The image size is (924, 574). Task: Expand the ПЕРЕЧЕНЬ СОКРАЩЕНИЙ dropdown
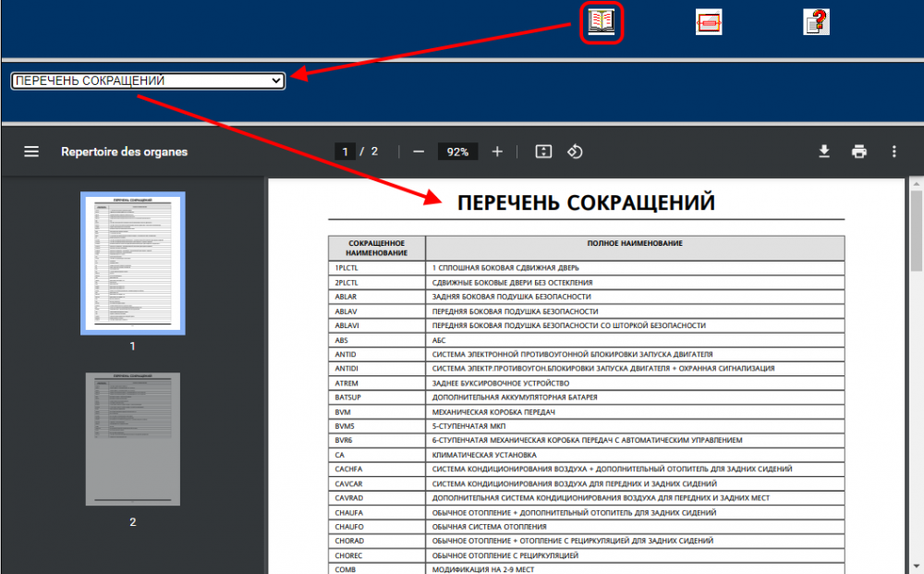[x=148, y=80]
